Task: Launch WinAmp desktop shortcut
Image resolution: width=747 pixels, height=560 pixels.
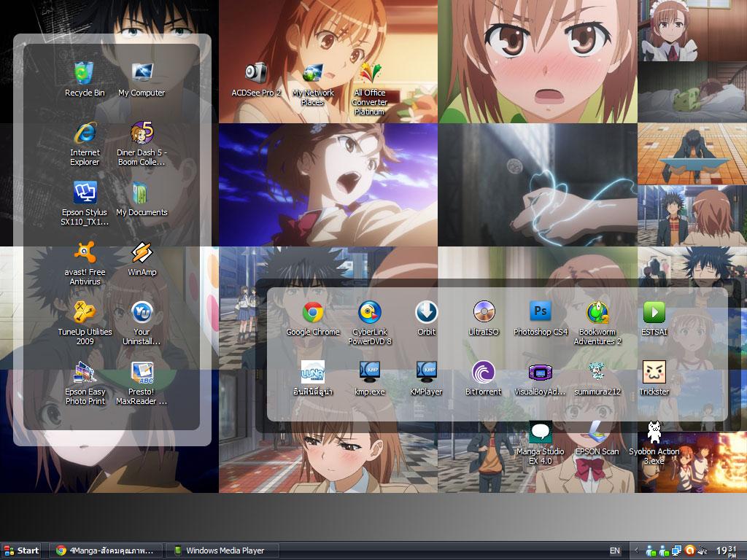Action: [x=142, y=259]
